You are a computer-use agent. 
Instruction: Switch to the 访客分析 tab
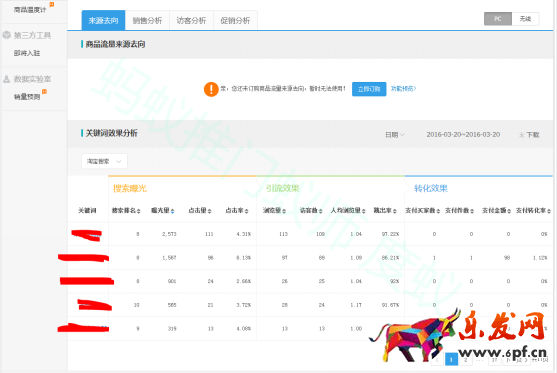click(191, 21)
